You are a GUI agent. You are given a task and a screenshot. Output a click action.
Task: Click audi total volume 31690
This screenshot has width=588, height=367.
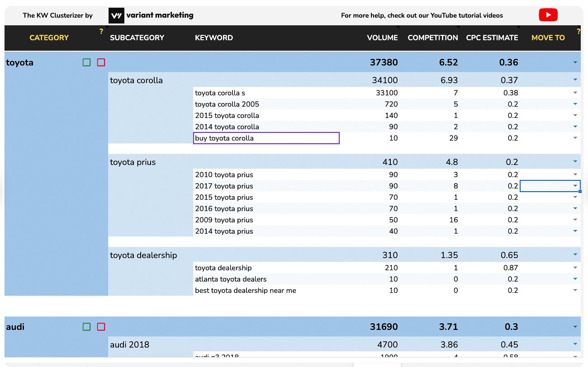click(x=384, y=327)
